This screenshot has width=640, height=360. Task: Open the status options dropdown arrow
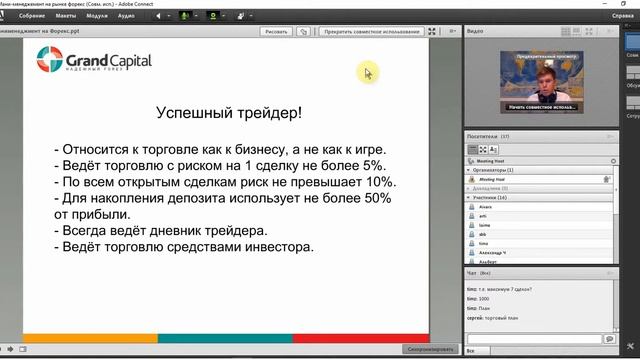(x=251, y=16)
